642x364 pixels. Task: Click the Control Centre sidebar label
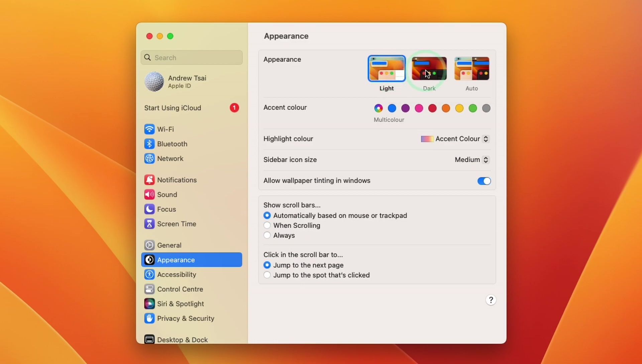click(x=180, y=289)
